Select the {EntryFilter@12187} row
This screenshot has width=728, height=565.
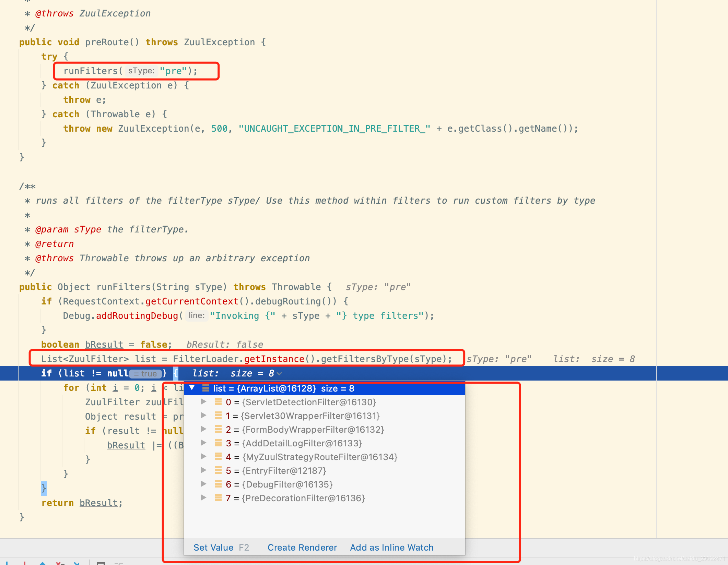(x=325, y=470)
